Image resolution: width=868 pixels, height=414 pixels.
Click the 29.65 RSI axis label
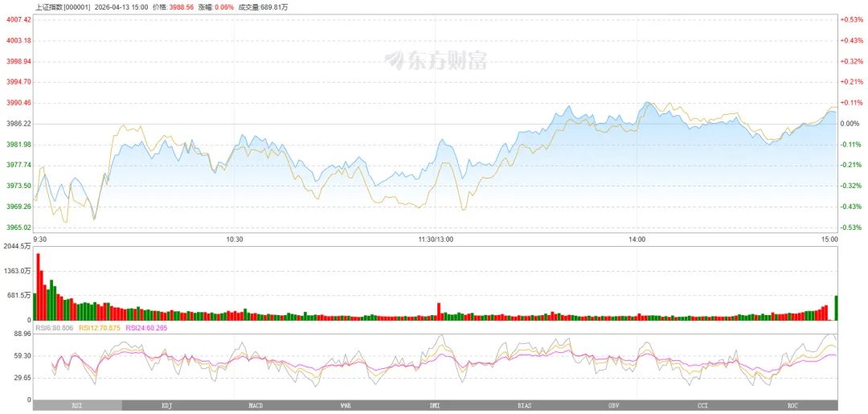tap(23, 378)
